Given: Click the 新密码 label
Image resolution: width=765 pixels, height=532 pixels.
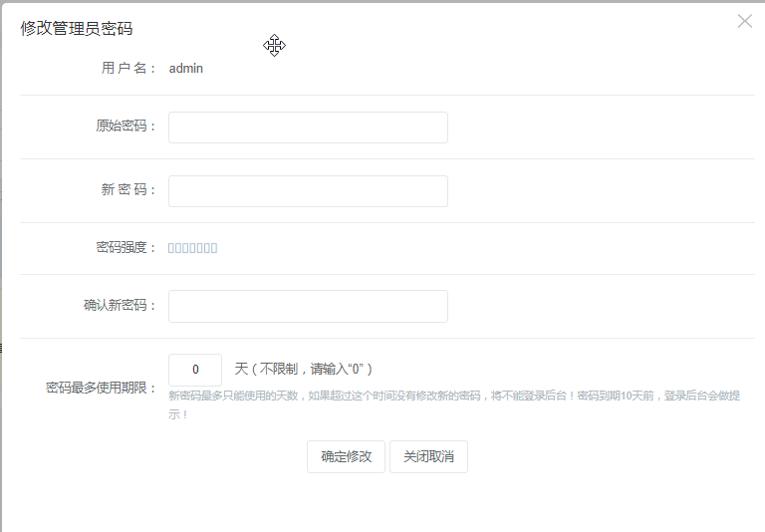Looking at the screenshot, I should tap(128, 190).
